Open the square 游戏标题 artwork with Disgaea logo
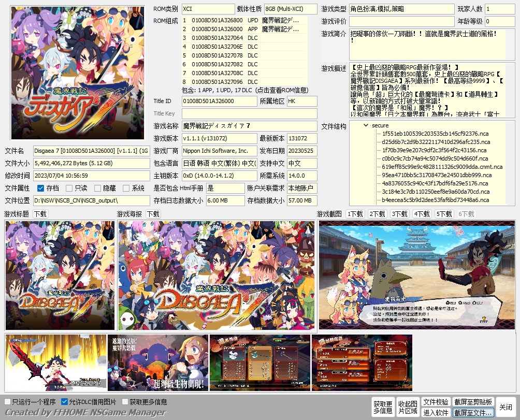Viewport: 520px width, 420px height. pos(60,276)
